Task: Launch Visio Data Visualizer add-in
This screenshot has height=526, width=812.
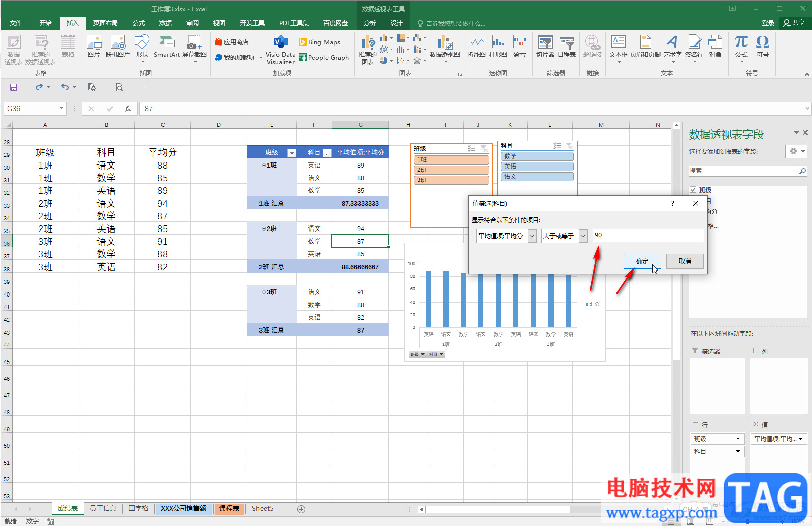Action: 280,50
